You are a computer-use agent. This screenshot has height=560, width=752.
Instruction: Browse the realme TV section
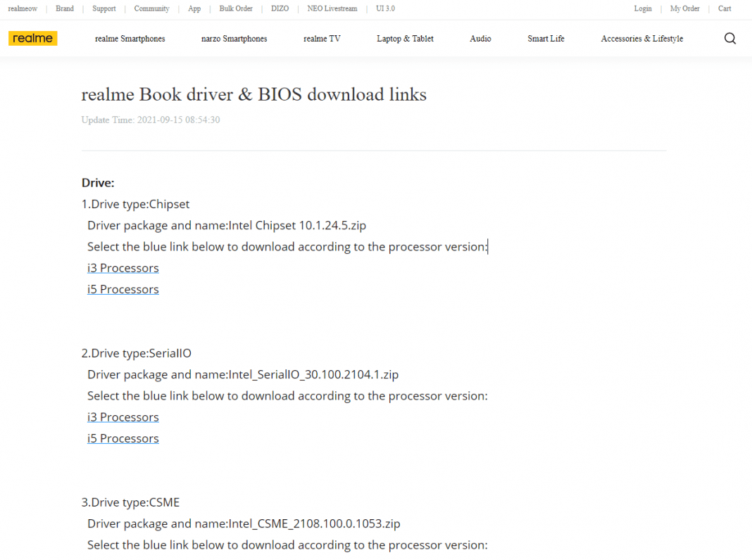pyautogui.click(x=322, y=39)
